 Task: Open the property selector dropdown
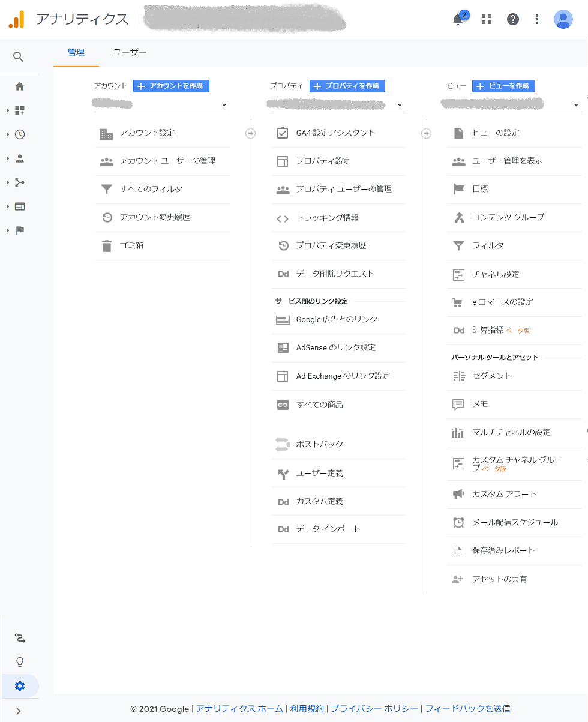tap(337, 104)
